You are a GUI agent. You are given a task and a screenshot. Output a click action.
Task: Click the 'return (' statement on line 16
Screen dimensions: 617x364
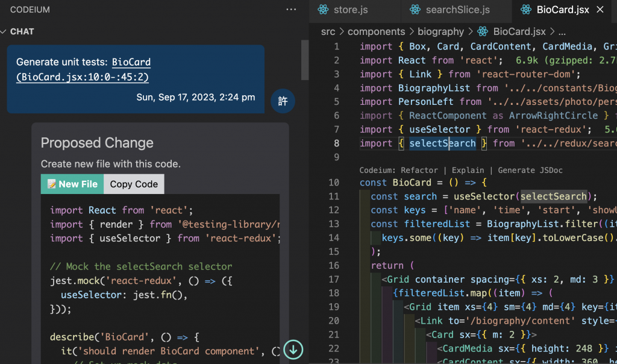point(392,266)
